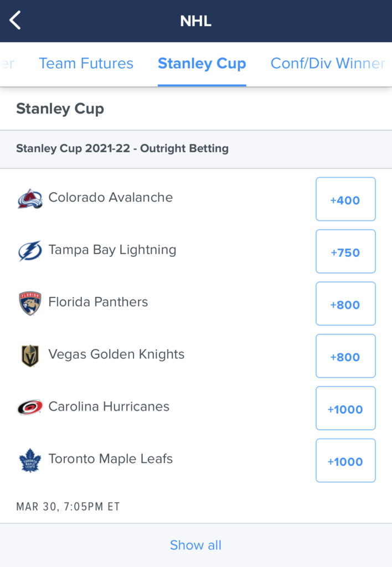Expand list with Show all
This screenshot has height=567, width=392.
(x=195, y=545)
